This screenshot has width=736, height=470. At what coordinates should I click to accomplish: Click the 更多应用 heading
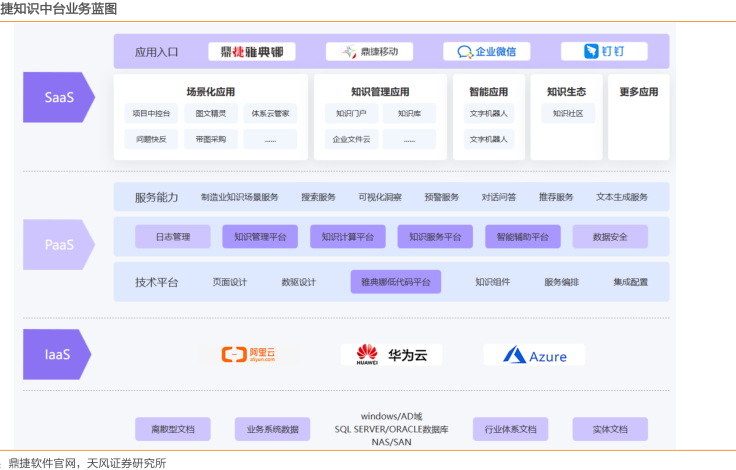coord(638,91)
